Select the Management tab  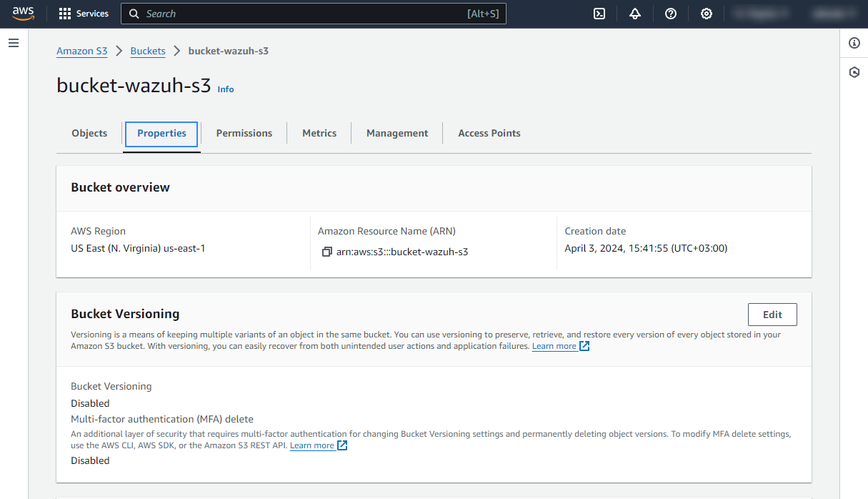coord(397,134)
